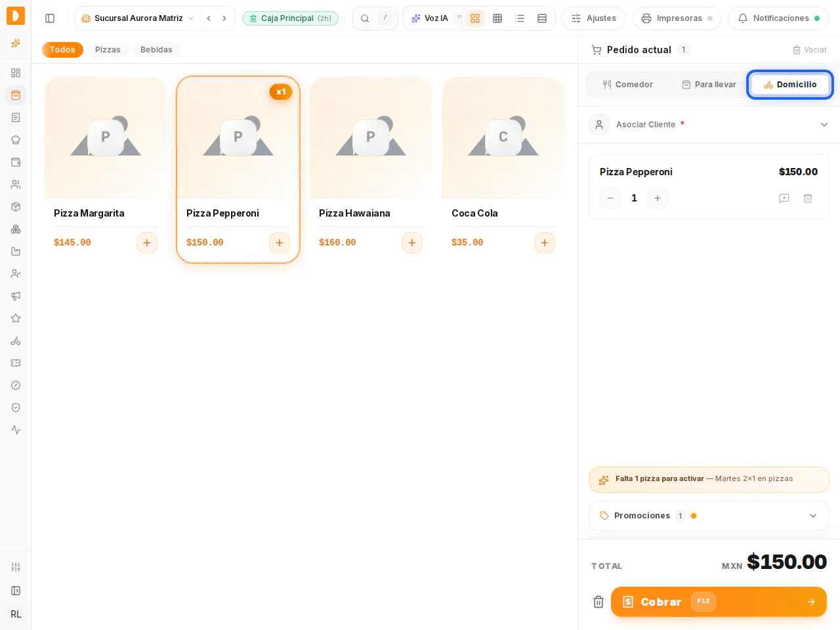Open Sucursal Aurora Matriz branch dropdown

pos(138,18)
